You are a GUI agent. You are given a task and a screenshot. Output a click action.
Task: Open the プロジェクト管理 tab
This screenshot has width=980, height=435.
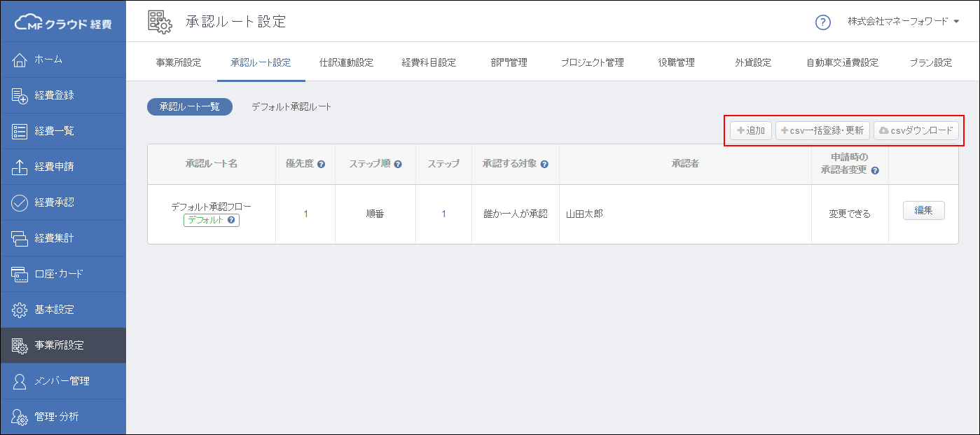592,62
